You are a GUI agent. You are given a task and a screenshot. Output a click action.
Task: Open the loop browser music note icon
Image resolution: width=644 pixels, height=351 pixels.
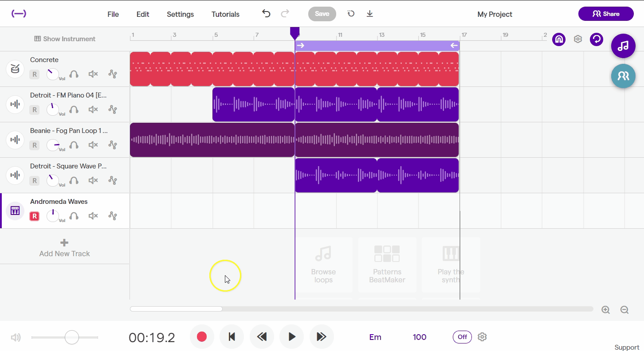point(623,46)
